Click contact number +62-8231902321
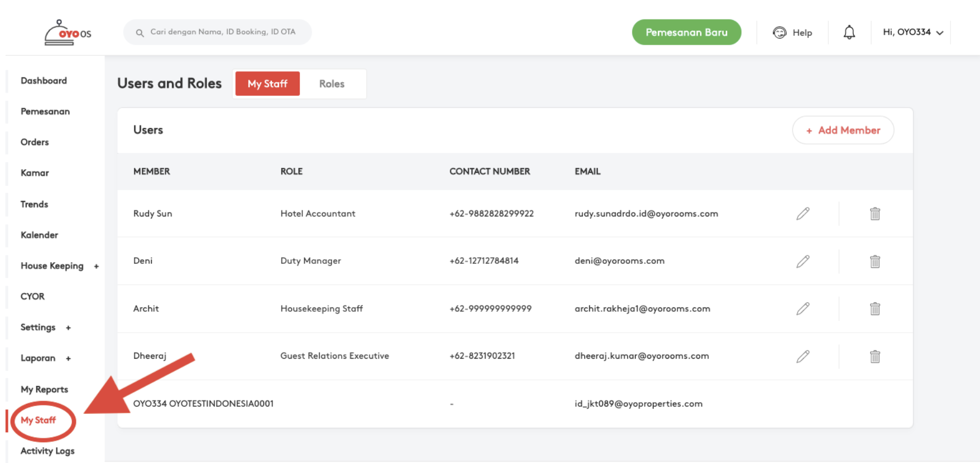The height and width of the screenshot is (463, 980). [482, 356]
